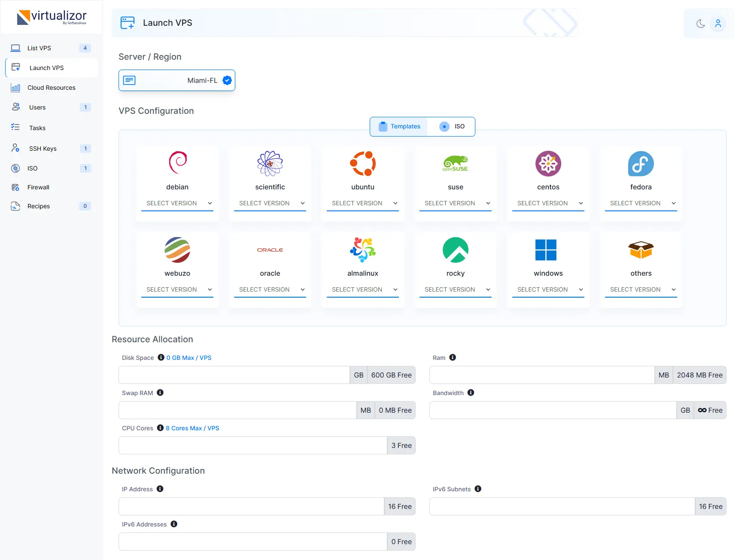Click the Launch VPS header icon
This screenshot has height=560, width=742.
click(x=128, y=23)
